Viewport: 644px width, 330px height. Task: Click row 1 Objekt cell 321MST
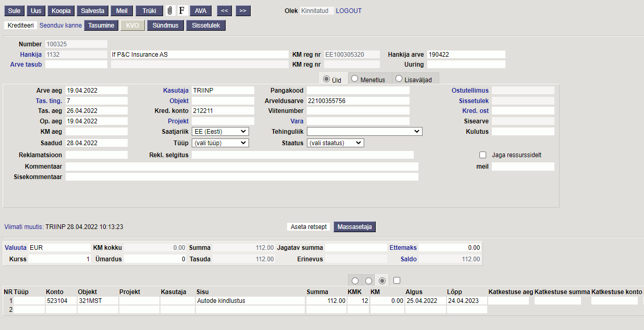[x=97, y=301]
